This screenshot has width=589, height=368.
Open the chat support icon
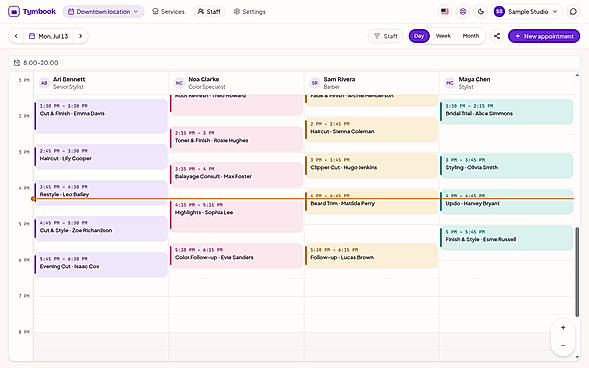point(573,12)
